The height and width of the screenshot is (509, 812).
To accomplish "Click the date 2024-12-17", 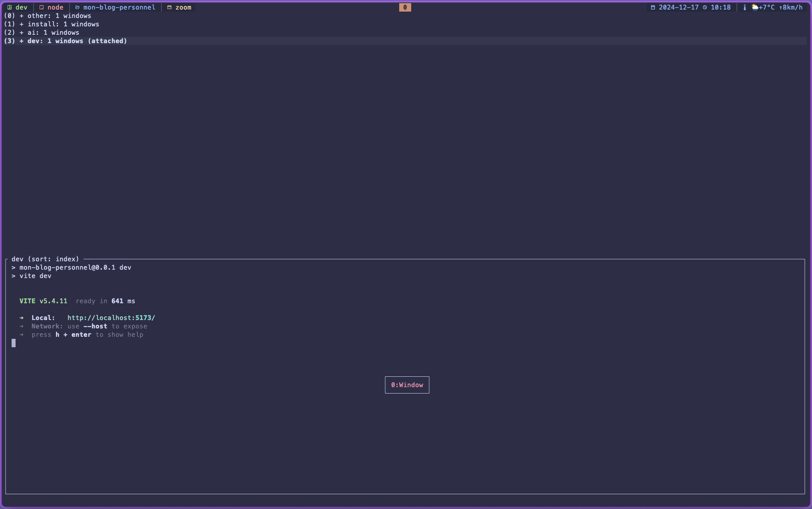I will point(679,7).
